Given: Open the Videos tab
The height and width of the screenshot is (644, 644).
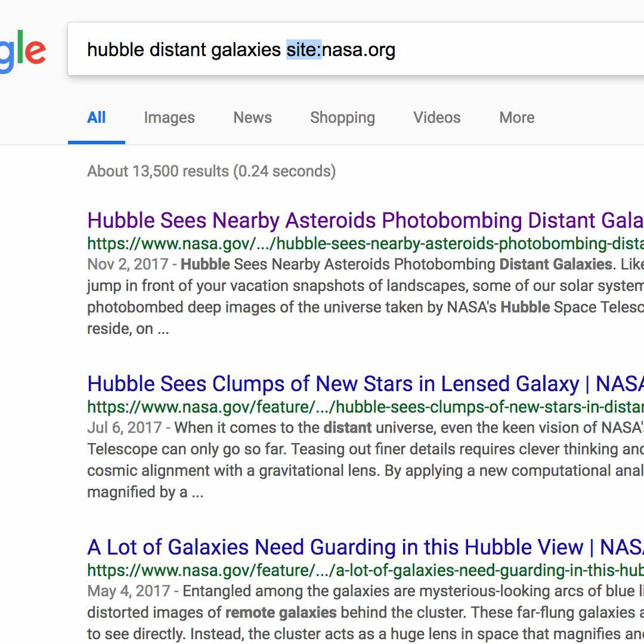Looking at the screenshot, I should (x=437, y=117).
